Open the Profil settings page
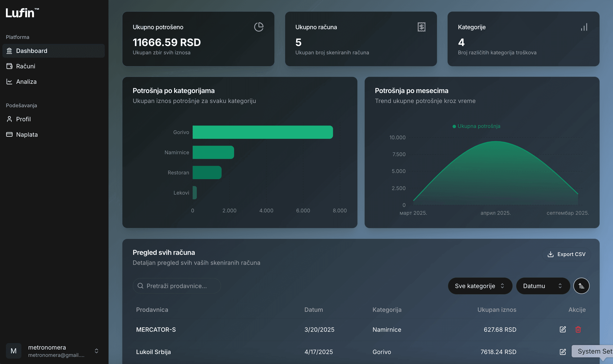The height and width of the screenshot is (364, 613). [x=23, y=119]
